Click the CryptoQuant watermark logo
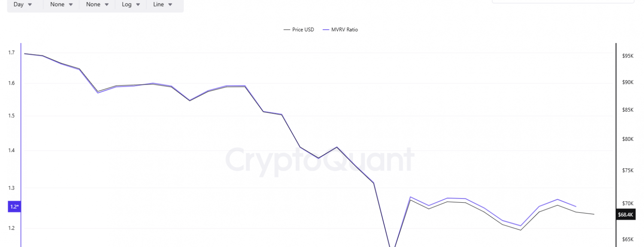Viewport: 644px width, 247px height. pyautogui.click(x=319, y=161)
